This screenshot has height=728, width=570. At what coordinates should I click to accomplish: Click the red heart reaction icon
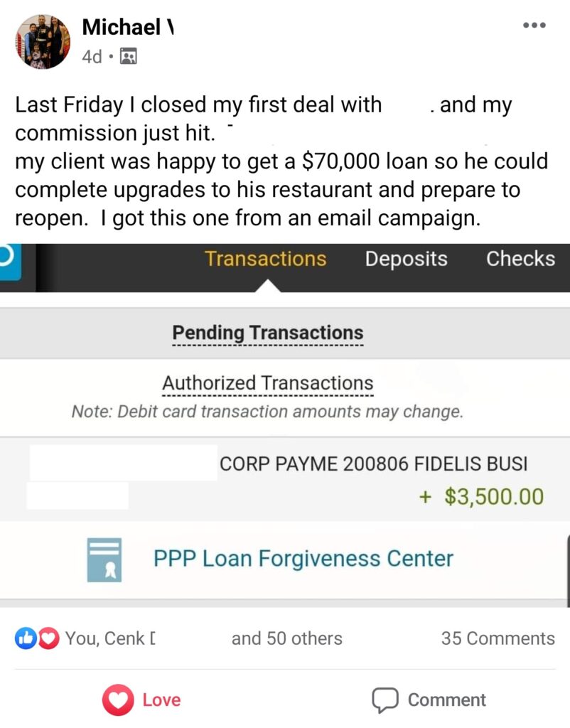(x=48, y=638)
